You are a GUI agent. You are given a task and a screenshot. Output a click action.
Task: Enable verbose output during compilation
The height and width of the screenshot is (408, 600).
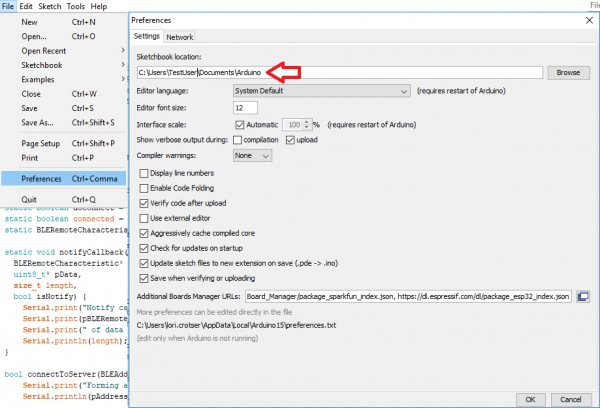238,140
